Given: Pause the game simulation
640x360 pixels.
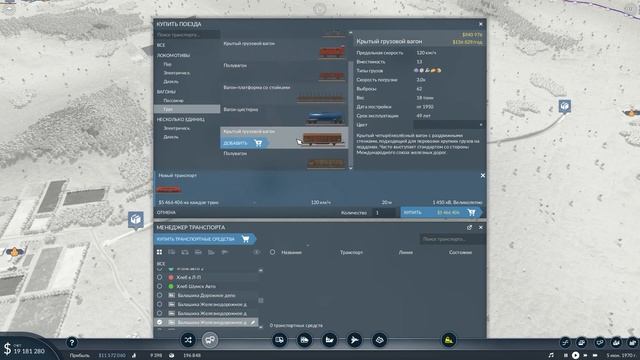Looking at the screenshot, I should click(566, 355).
